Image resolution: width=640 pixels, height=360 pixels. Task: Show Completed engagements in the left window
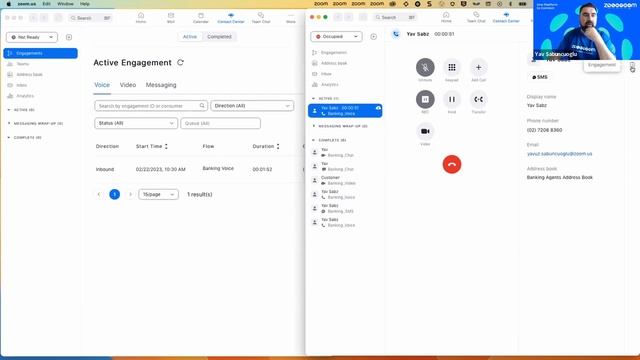tap(219, 37)
